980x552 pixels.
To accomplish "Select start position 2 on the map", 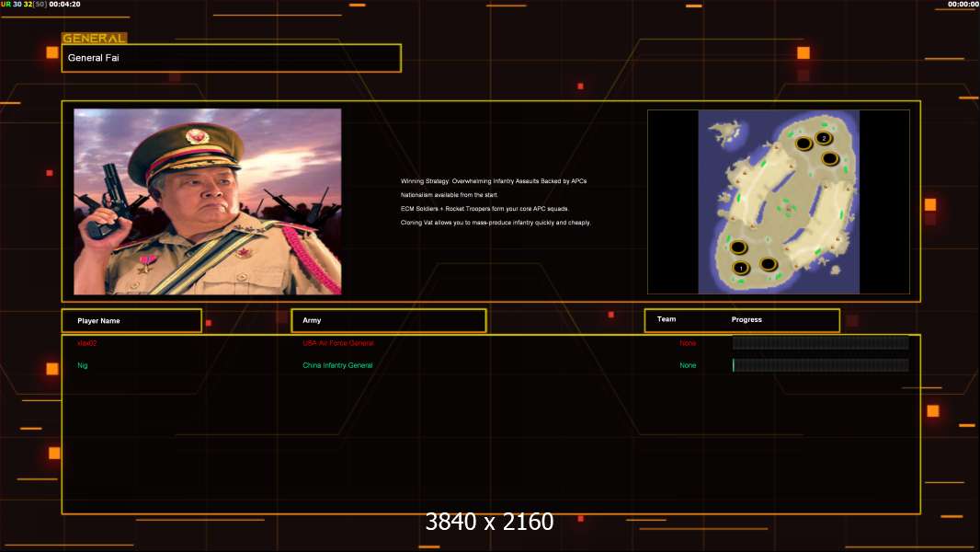I will [x=824, y=138].
